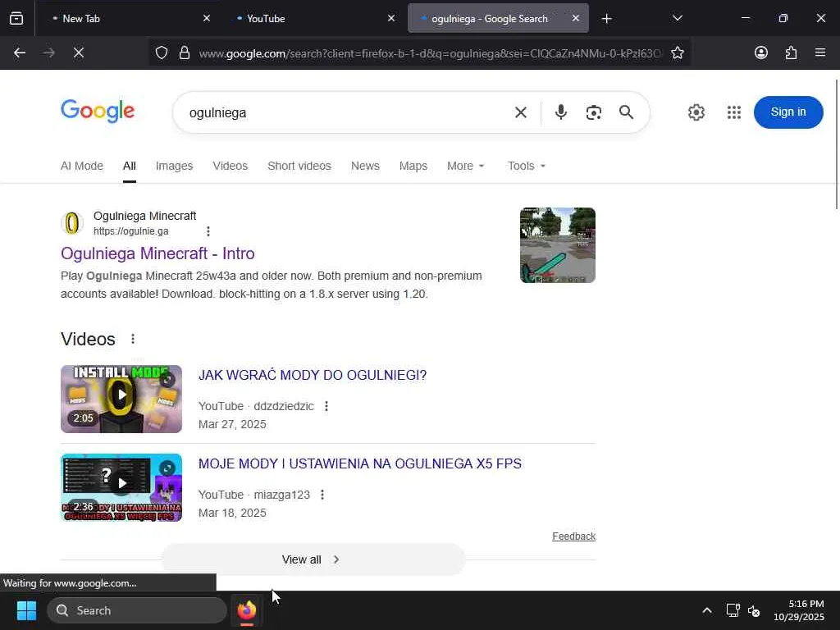Open Firefox application menu
Viewport: 840px width, 630px height.
pos(820,52)
